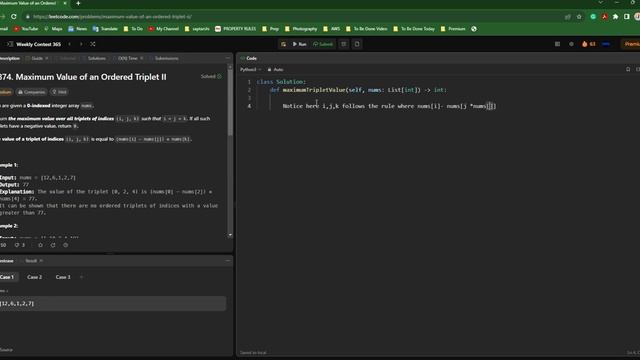
Task: Open the Maps bookmark
Action: point(53,29)
